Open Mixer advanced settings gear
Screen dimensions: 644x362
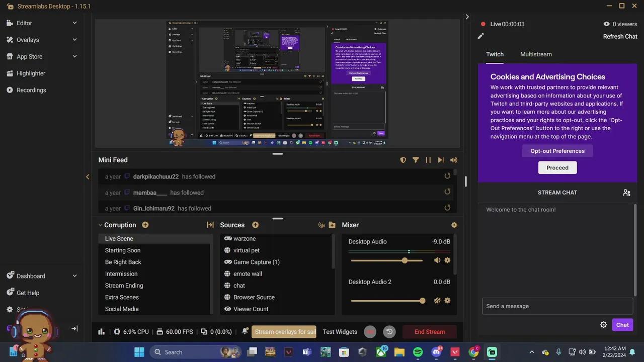[x=454, y=225]
